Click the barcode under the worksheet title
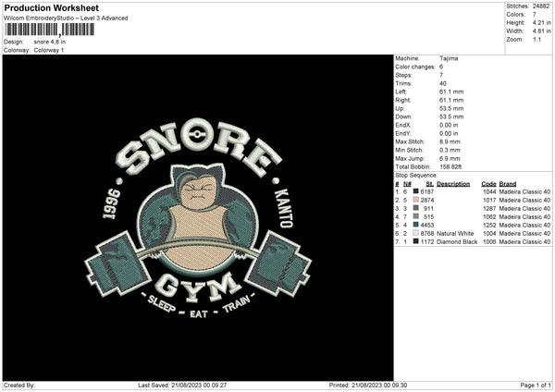 coord(49,30)
